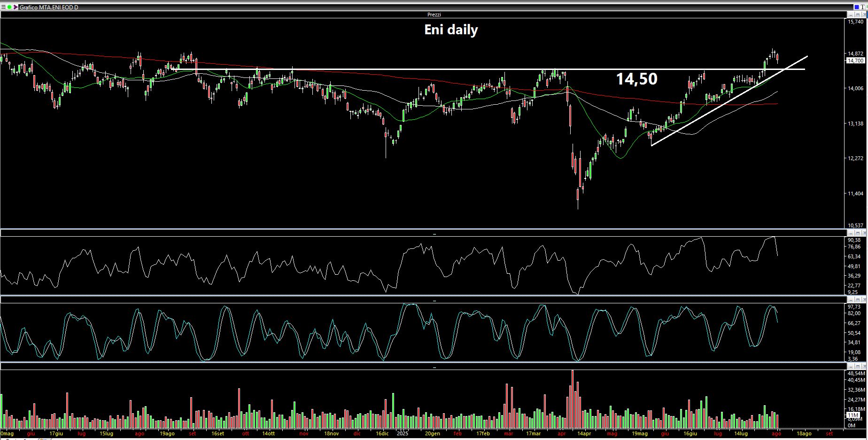Click the 12,272 price axis value
Screen dimensions: 868x440
(855, 158)
